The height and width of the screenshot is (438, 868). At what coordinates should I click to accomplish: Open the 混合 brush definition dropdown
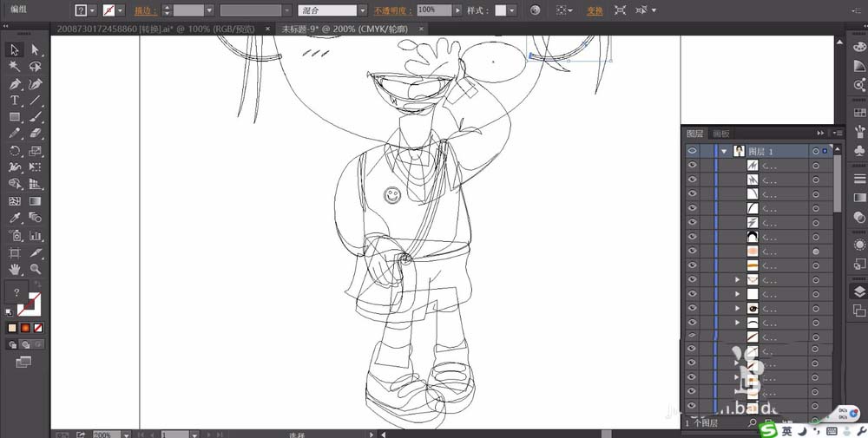click(363, 10)
